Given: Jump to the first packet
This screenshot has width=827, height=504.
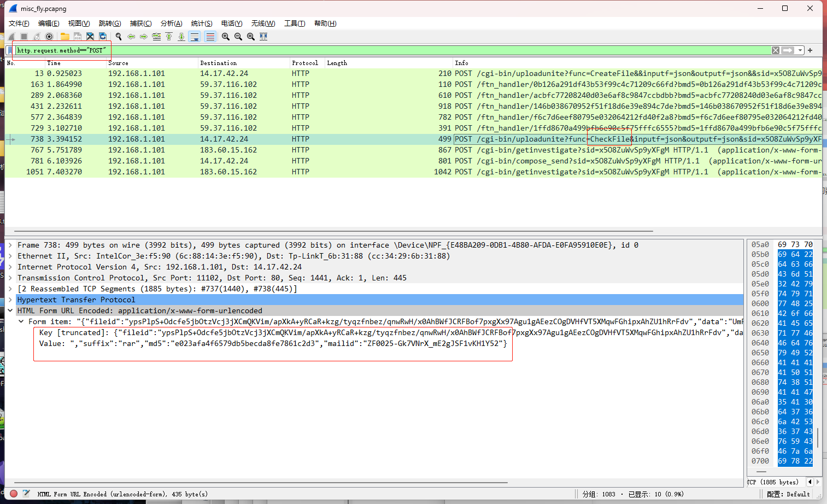Looking at the screenshot, I should pos(169,37).
